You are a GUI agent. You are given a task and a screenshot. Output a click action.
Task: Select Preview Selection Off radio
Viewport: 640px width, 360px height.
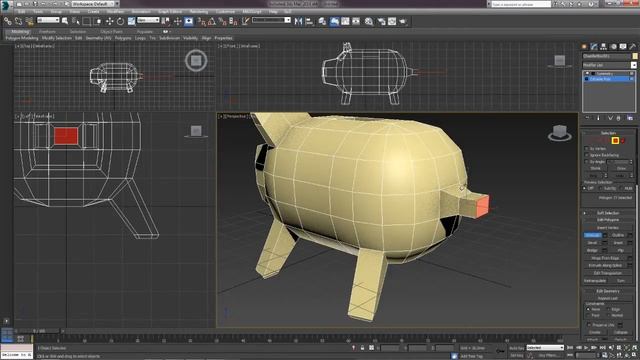pos(585,188)
